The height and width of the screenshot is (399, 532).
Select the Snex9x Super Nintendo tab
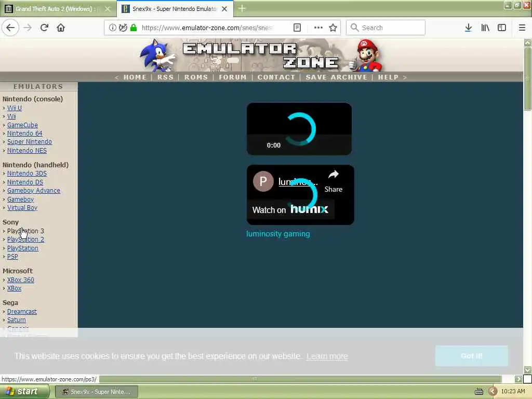point(175,9)
